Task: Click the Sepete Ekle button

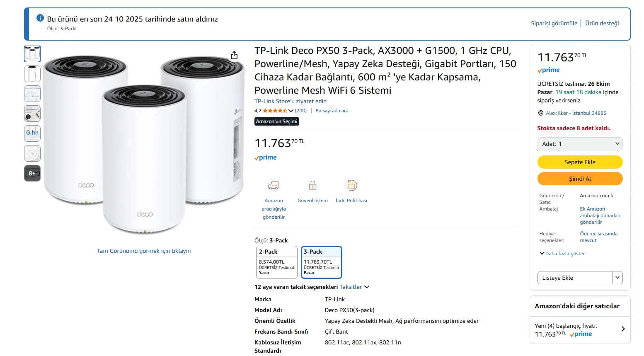Action: 580,162
